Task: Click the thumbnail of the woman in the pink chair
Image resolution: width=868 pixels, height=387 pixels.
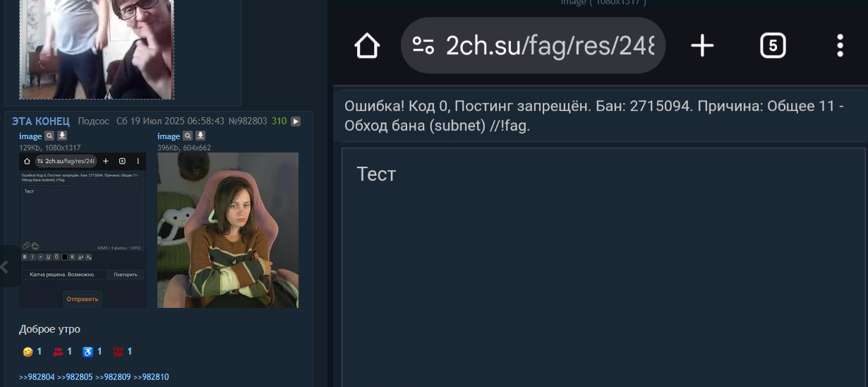Action: (228, 230)
